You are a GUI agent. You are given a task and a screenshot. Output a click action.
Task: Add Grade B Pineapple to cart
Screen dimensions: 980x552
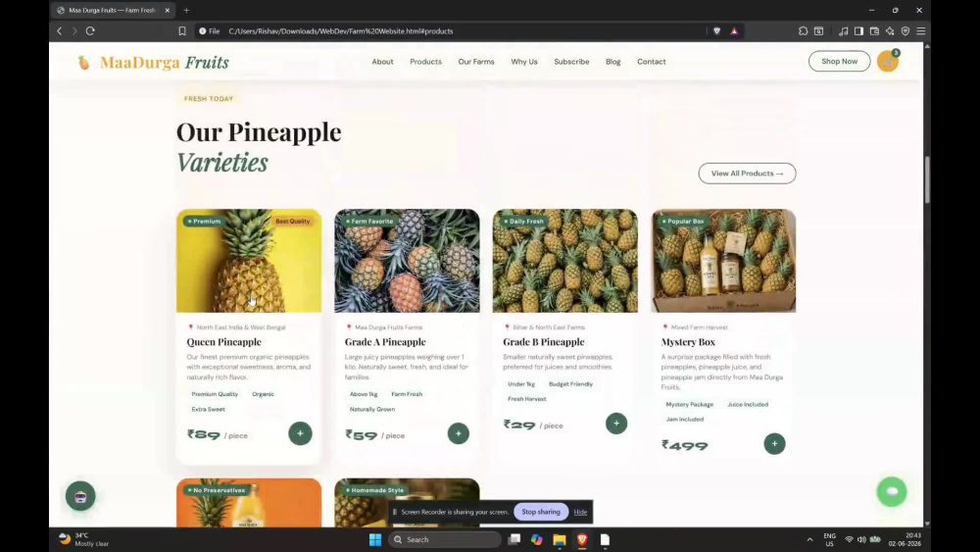(x=616, y=424)
